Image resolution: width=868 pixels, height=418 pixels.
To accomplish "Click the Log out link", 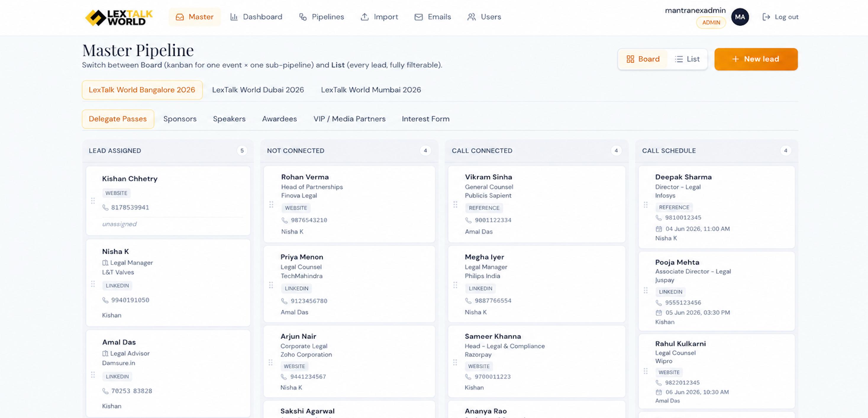I will [780, 17].
